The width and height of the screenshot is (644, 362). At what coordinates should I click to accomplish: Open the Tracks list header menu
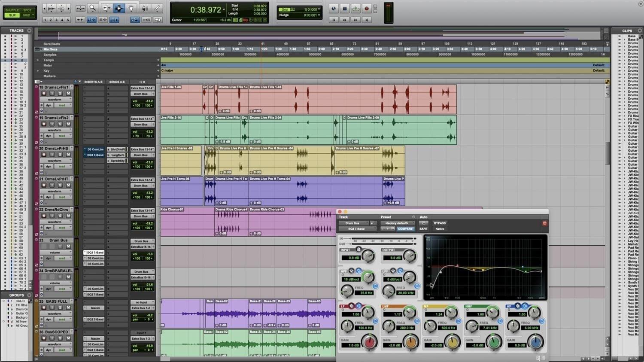(29, 30)
